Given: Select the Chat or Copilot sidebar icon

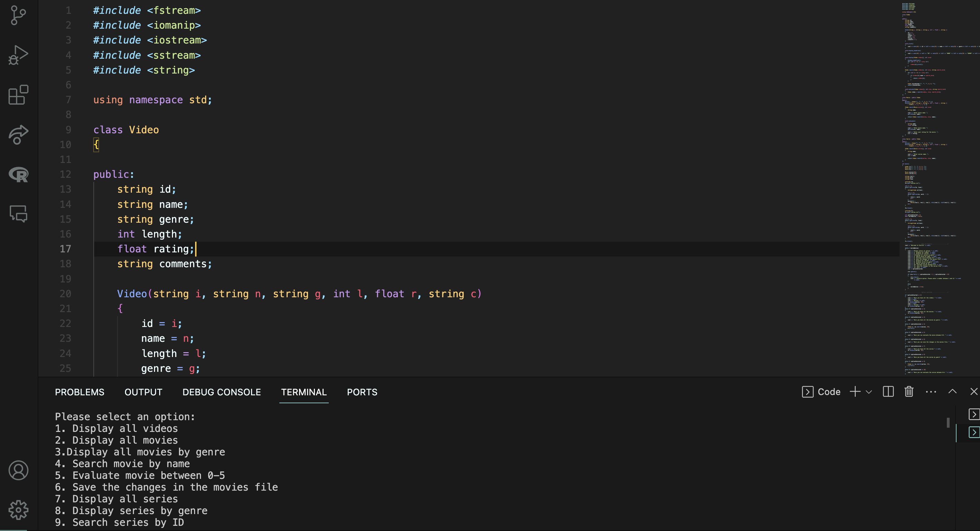Looking at the screenshot, I should [x=18, y=214].
